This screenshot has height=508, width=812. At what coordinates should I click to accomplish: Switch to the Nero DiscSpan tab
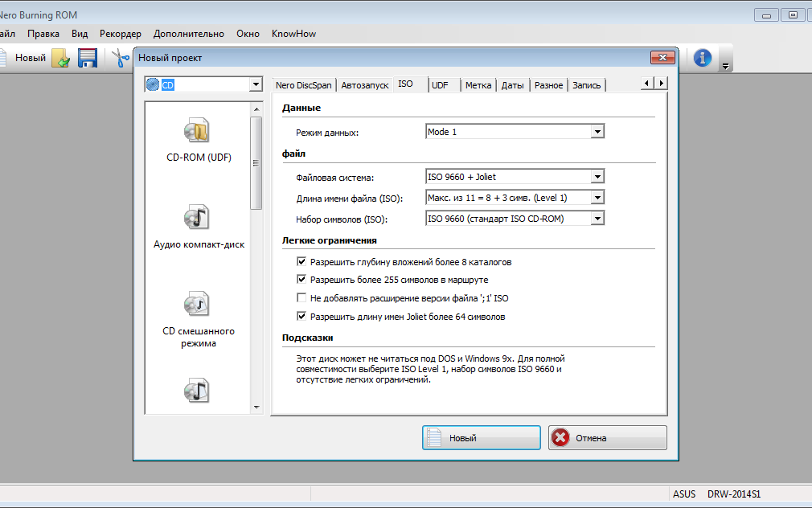(303, 85)
